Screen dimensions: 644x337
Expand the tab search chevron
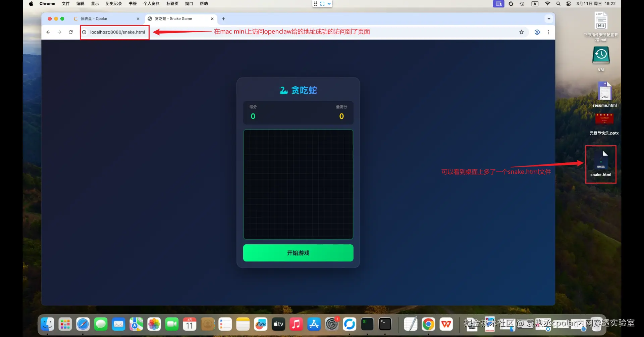[x=549, y=19]
